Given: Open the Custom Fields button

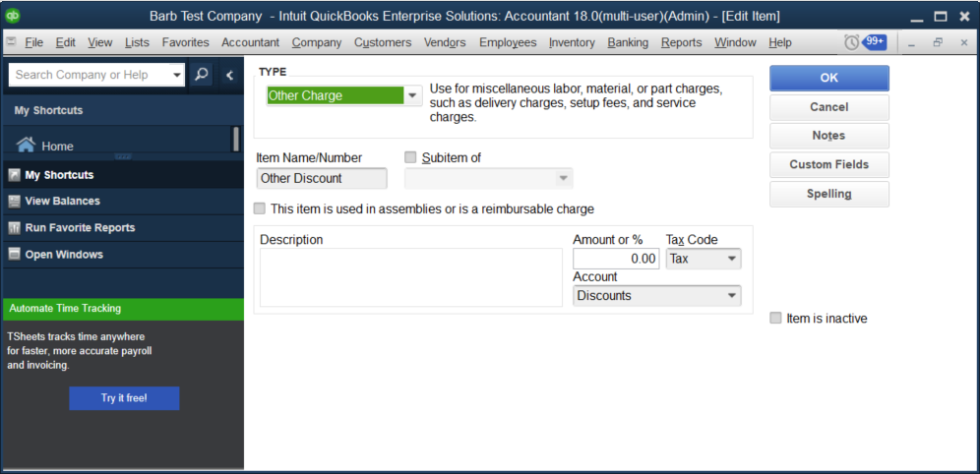Looking at the screenshot, I should coord(828,165).
